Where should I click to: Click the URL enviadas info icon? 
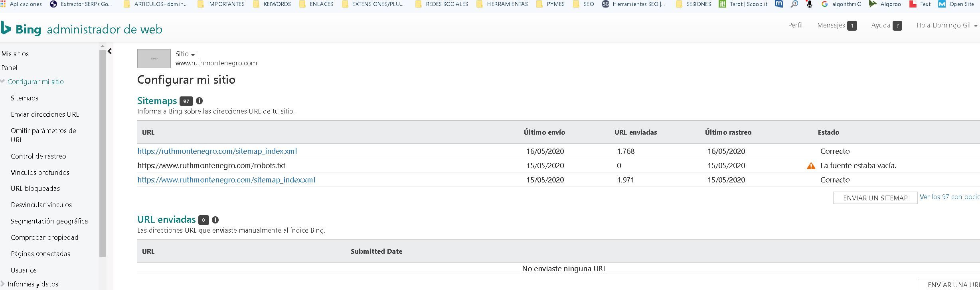[215, 220]
